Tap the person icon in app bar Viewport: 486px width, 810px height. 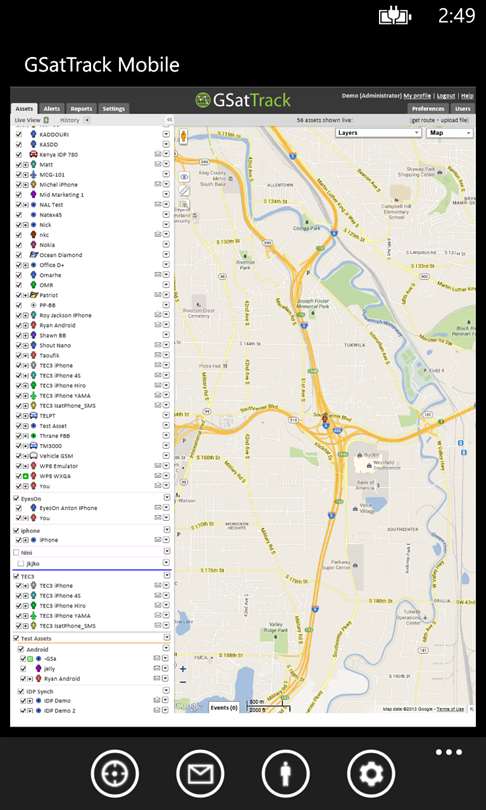click(x=286, y=774)
